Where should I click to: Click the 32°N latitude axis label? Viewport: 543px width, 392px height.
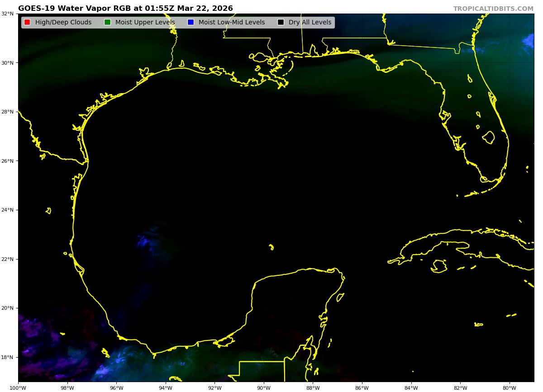pos(7,14)
